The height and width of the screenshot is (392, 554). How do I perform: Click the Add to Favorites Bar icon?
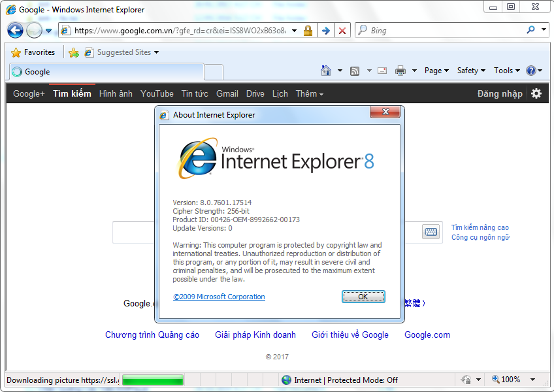(74, 53)
